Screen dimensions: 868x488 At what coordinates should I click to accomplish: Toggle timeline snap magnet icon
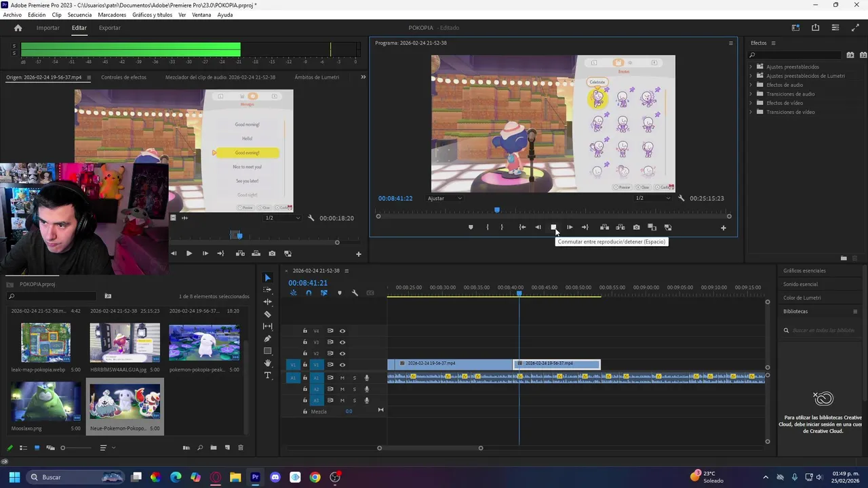309,293
